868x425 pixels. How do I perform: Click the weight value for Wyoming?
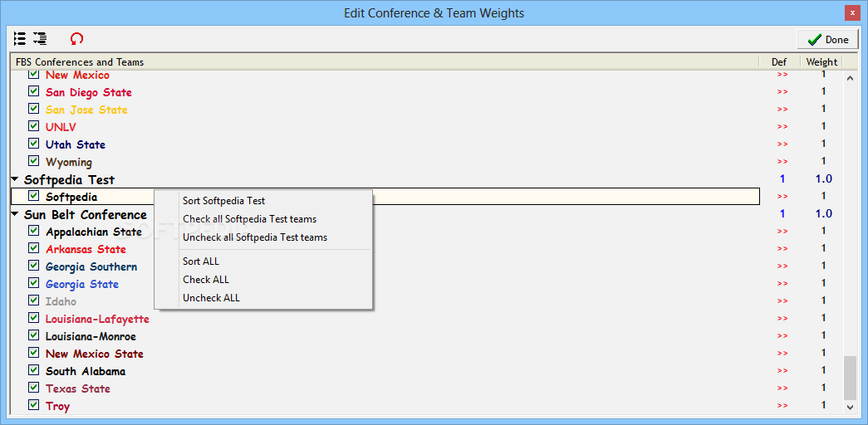point(823,161)
